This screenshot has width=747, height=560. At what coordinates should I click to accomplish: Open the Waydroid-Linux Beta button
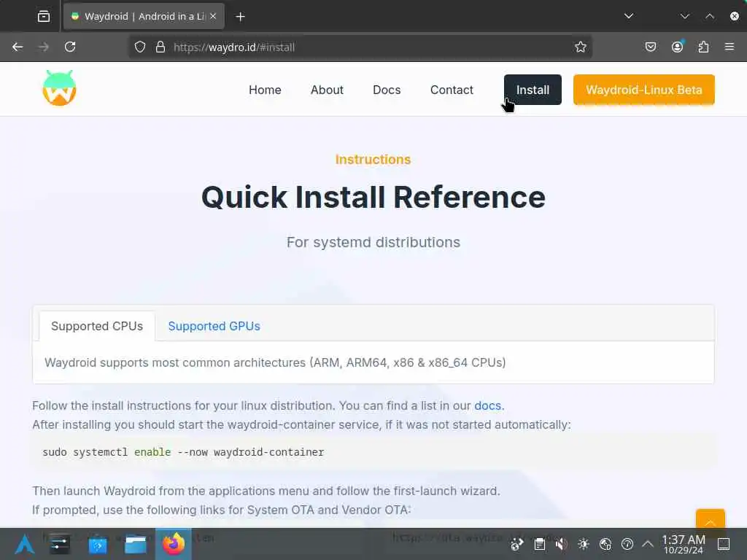643,90
